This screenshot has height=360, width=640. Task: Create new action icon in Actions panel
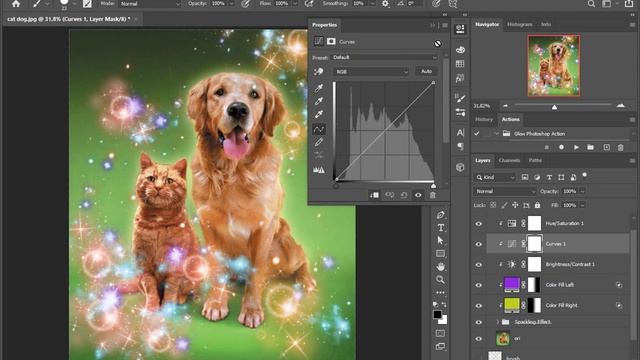click(607, 147)
